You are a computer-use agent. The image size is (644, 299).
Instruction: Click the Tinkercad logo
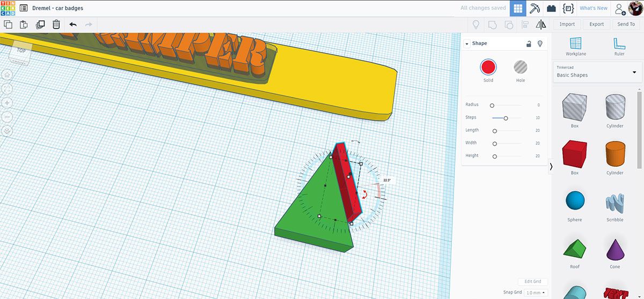pyautogui.click(x=8, y=8)
